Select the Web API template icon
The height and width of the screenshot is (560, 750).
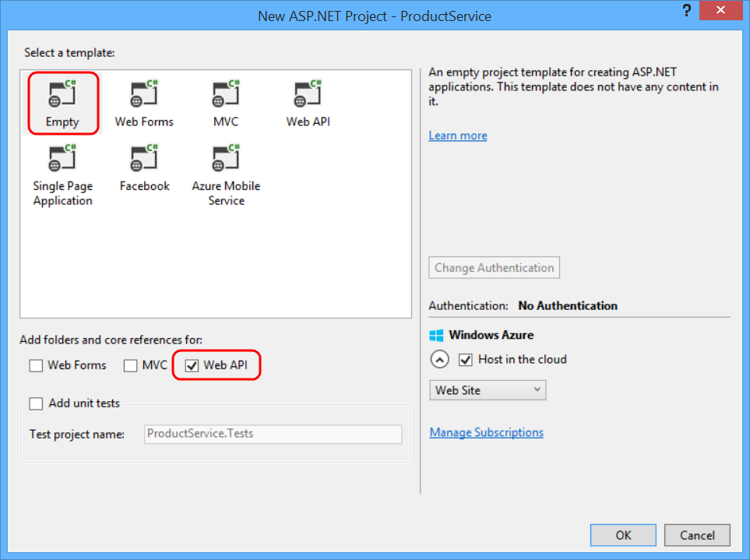click(308, 93)
